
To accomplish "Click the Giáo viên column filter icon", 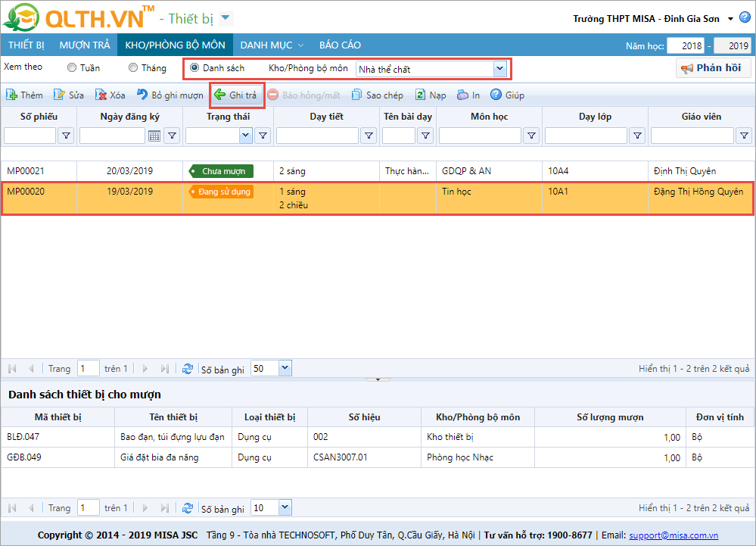I will [x=745, y=136].
